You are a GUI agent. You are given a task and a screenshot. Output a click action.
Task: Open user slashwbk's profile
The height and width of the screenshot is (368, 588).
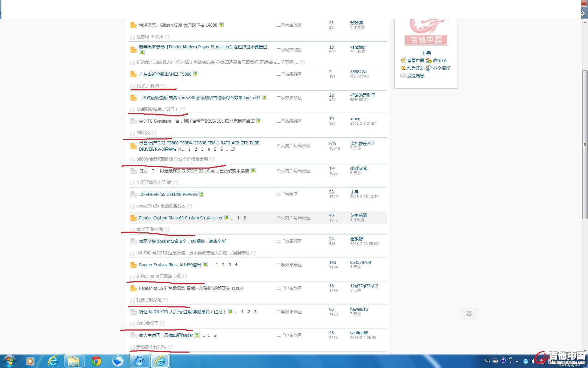click(359, 169)
